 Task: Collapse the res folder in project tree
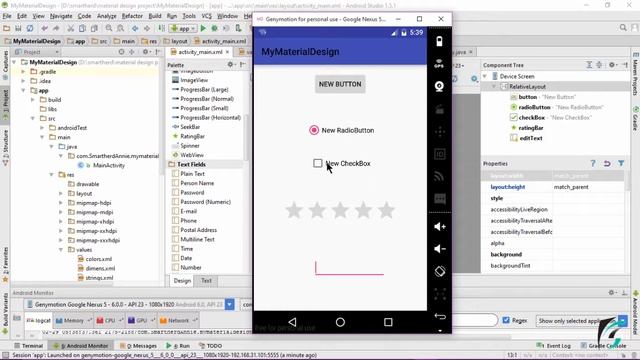52,175
